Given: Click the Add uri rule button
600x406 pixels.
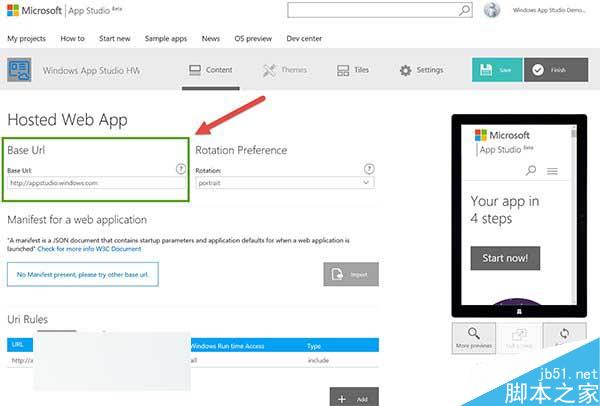Looking at the screenshot, I should coord(354,398).
